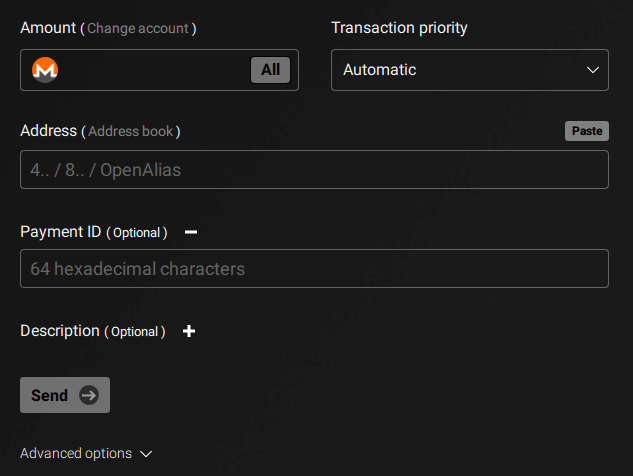Click the orange Monero logo icon
The height and width of the screenshot is (476, 633).
tap(45, 70)
